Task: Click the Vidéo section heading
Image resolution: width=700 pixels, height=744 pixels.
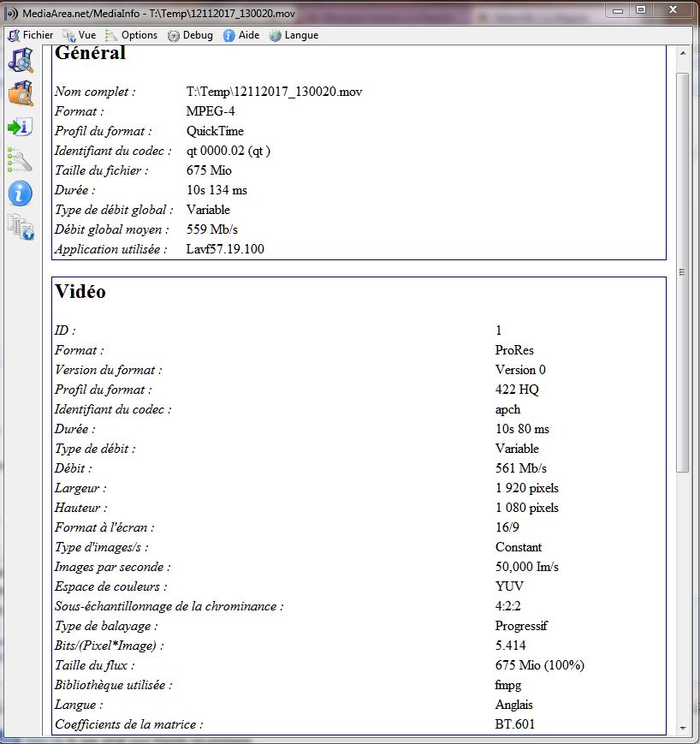Action: coord(80,291)
